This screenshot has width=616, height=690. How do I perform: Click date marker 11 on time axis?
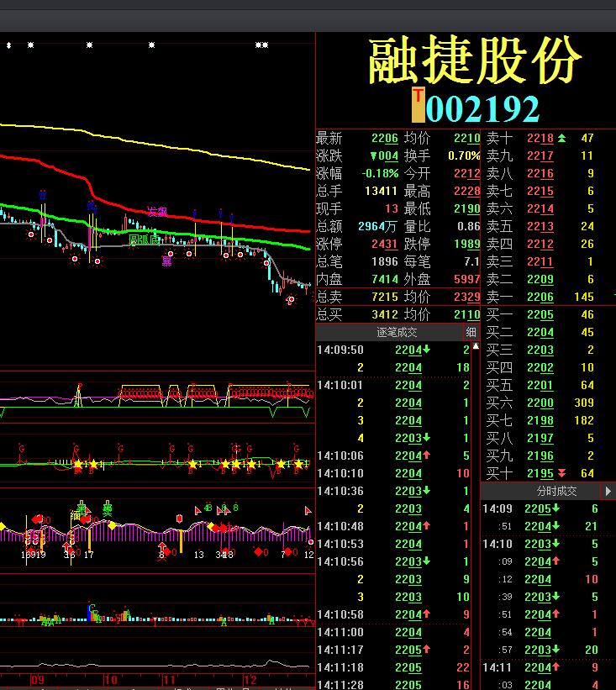tap(170, 680)
